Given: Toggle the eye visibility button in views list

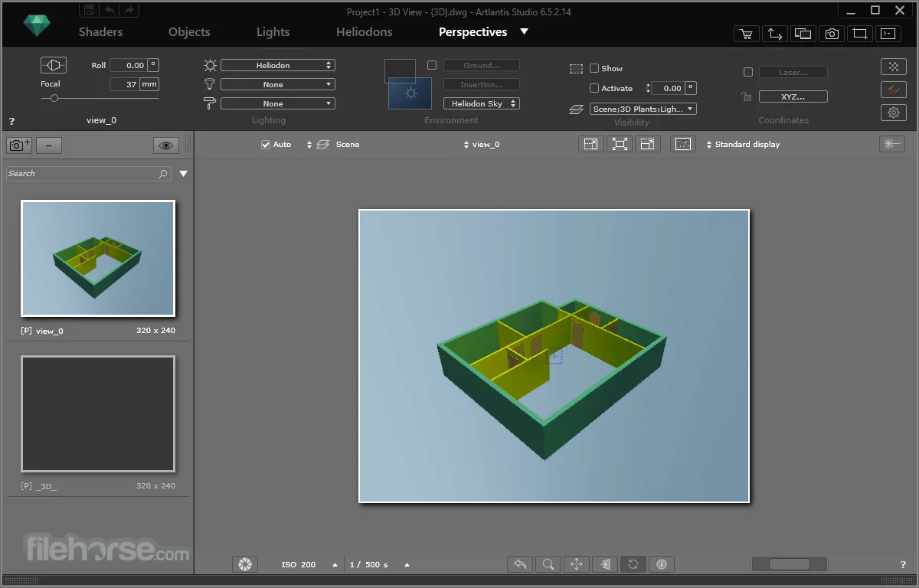Looking at the screenshot, I should [166, 145].
